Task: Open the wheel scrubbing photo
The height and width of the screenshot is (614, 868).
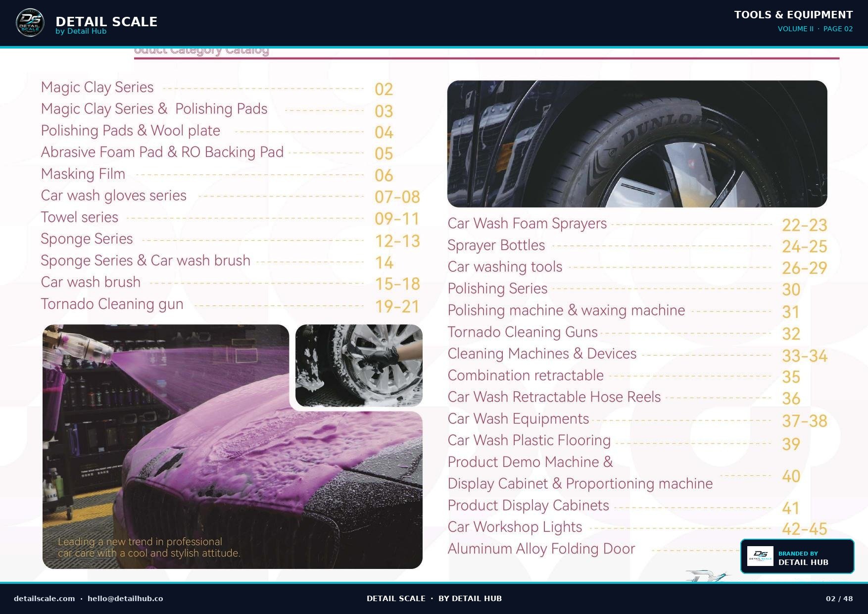Action: 359,365
